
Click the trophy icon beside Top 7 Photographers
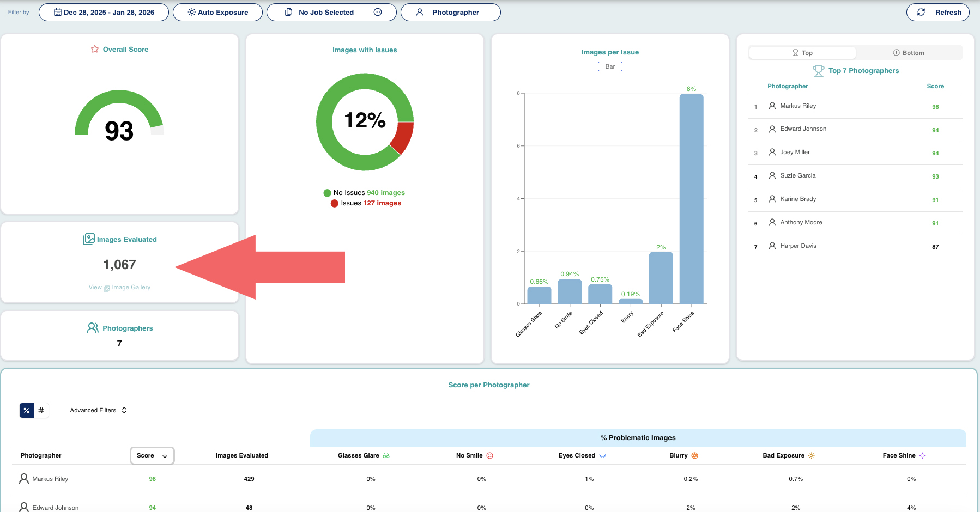818,71
